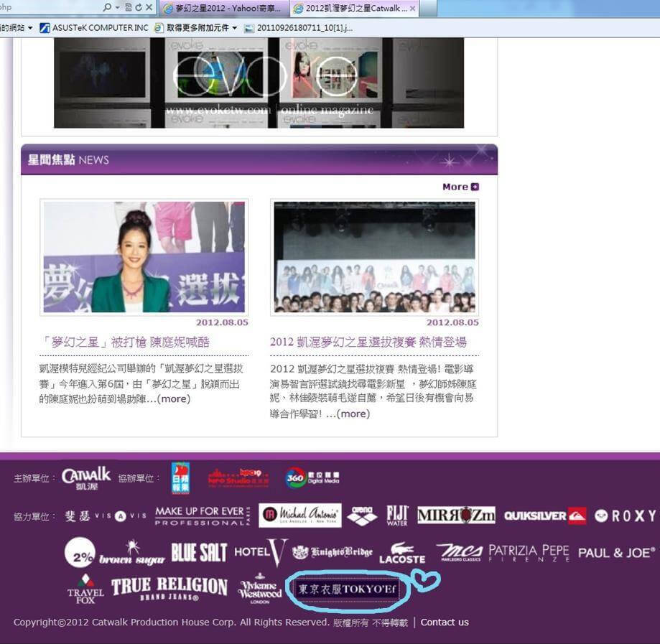Open headline 2012 凱渥夢幻之星選拔複賽 熱情登場

[x=368, y=342]
